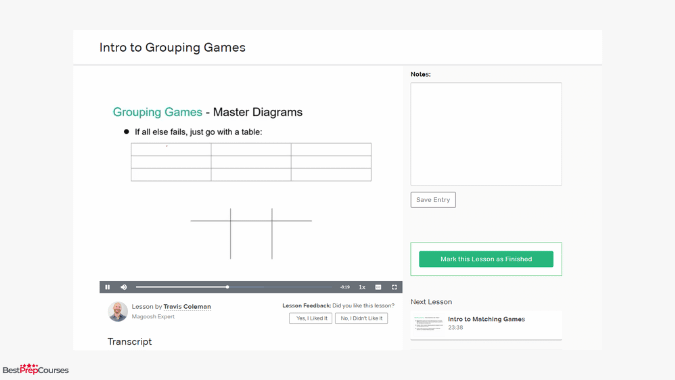This screenshot has width=675, height=380.
Task: Mute the video volume speaker icon
Action: point(124,287)
